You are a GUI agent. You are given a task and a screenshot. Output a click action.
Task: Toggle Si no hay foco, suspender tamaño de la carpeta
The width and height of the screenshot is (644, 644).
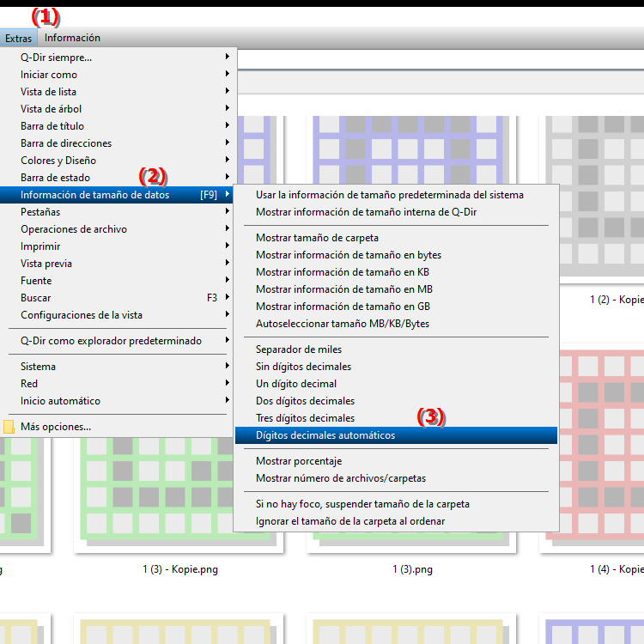pyautogui.click(x=397, y=504)
